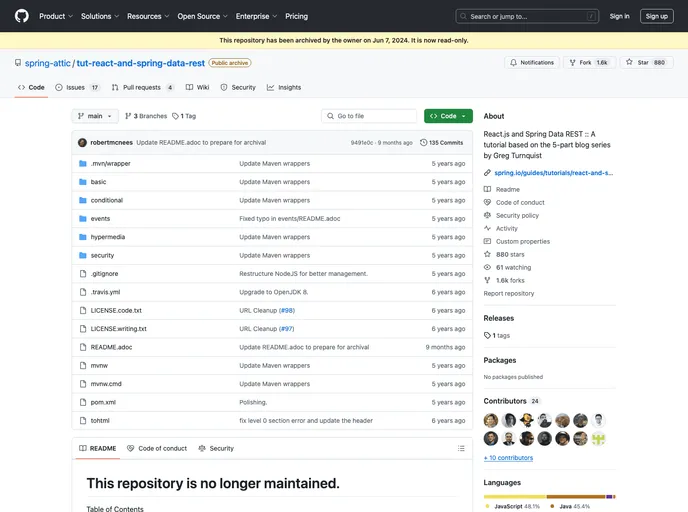Click the security folder icon
This screenshot has height=512, width=688.
click(x=82, y=255)
